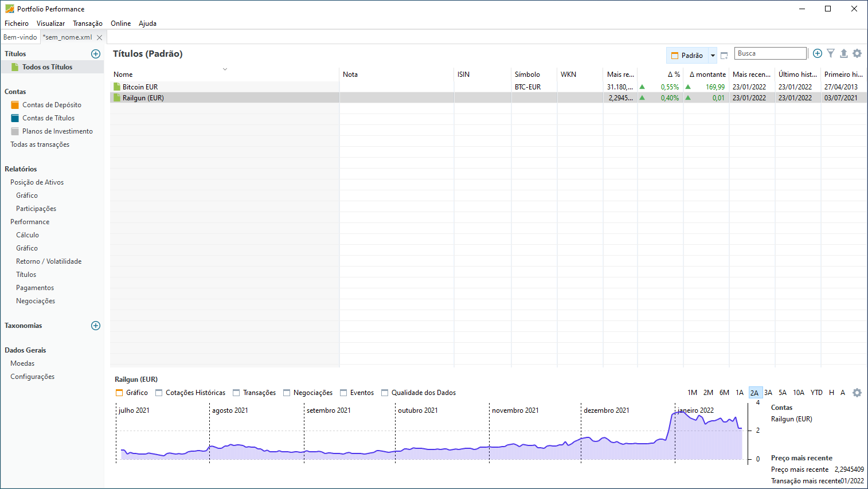Open Moedas under Dados Gerais
The image size is (868, 489).
[22, 363]
